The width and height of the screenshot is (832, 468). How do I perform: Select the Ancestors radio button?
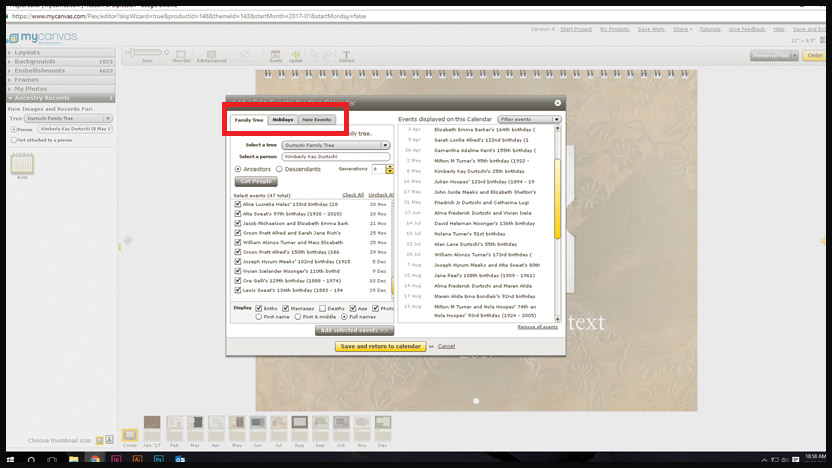coord(238,169)
